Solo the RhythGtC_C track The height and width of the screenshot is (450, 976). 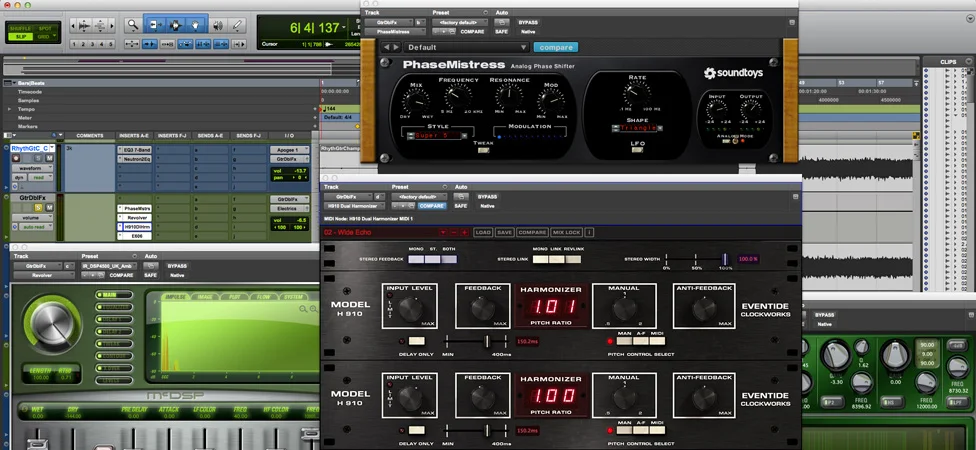coord(37,158)
